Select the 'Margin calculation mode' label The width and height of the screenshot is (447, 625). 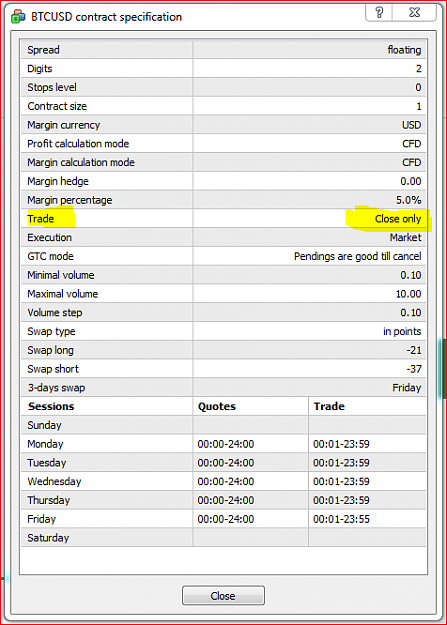[81, 162]
